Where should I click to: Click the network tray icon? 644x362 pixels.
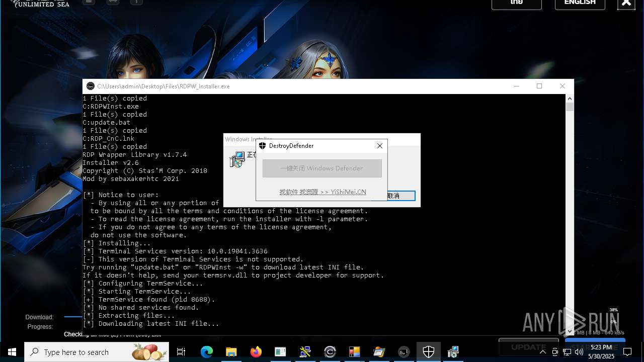[x=567, y=352]
